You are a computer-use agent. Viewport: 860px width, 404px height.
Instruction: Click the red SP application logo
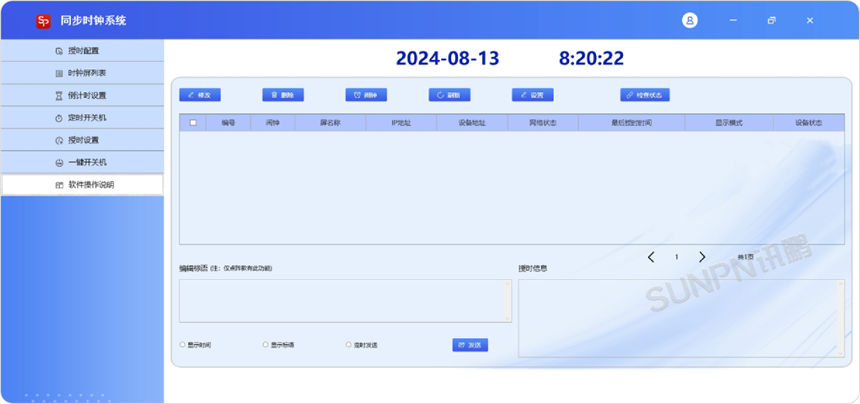(43, 21)
